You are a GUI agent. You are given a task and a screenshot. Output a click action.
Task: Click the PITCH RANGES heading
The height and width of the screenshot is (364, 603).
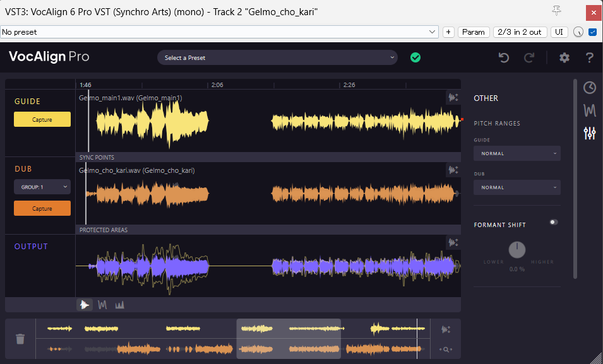pos(497,124)
